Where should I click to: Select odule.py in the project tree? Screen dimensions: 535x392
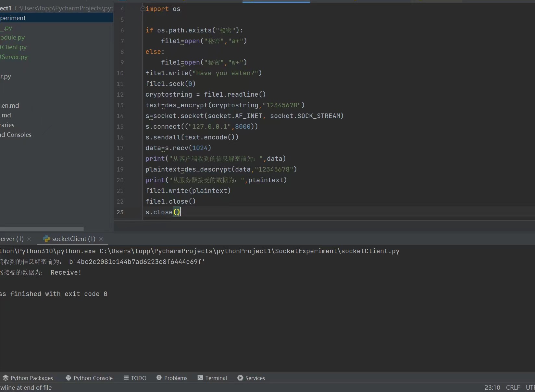[12, 38]
